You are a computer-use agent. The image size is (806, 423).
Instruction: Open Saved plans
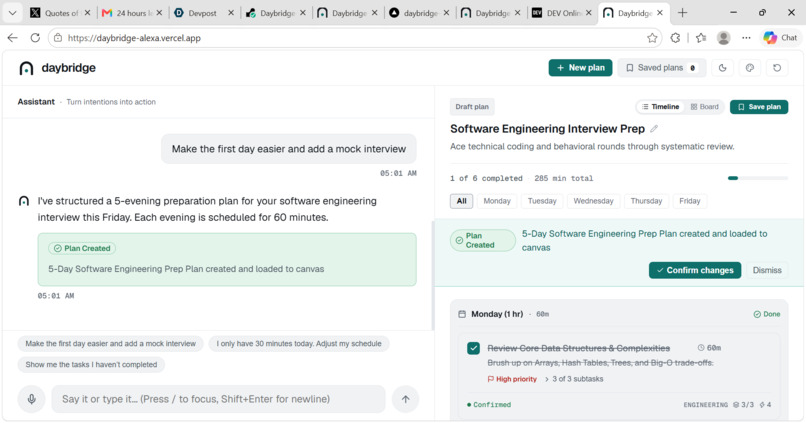point(662,68)
